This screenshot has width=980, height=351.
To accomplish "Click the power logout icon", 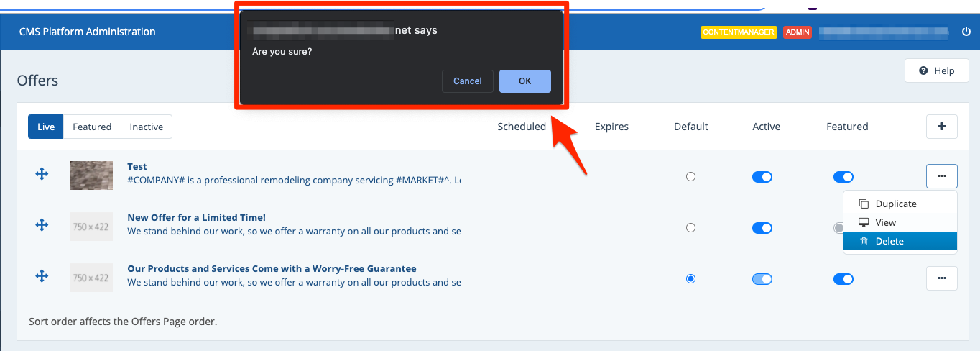I will [x=966, y=32].
